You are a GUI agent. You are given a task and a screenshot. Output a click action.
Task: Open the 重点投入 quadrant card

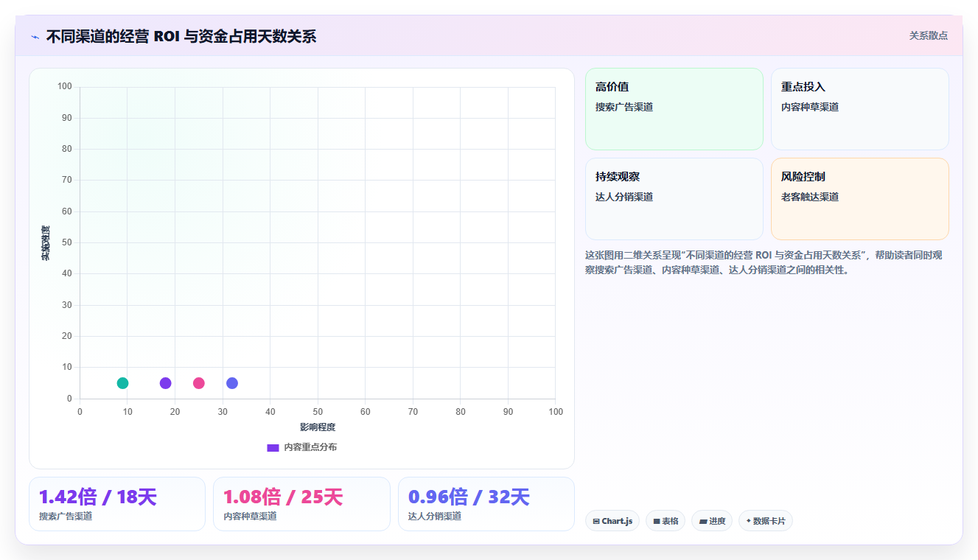859,109
